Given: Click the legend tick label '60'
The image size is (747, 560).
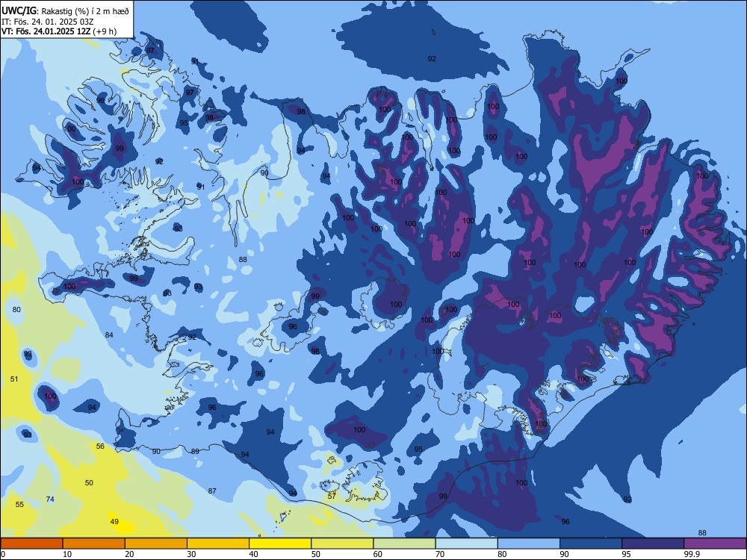Looking at the screenshot, I should tap(378, 554).
